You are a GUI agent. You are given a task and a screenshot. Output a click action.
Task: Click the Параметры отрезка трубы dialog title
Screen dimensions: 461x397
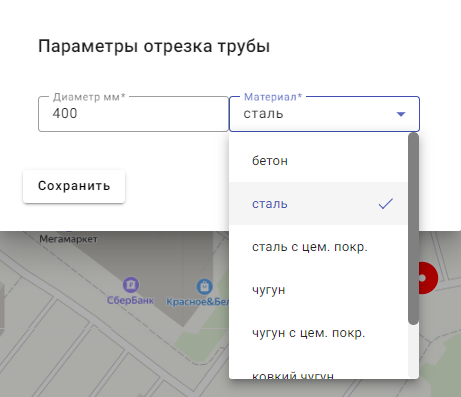(154, 47)
